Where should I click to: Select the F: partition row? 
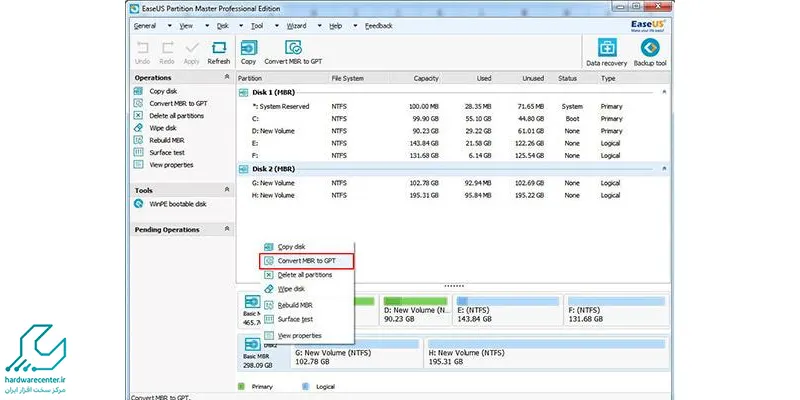453,156
